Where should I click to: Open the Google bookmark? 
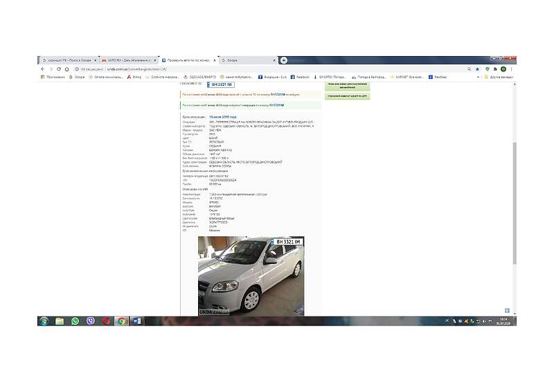[77, 77]
